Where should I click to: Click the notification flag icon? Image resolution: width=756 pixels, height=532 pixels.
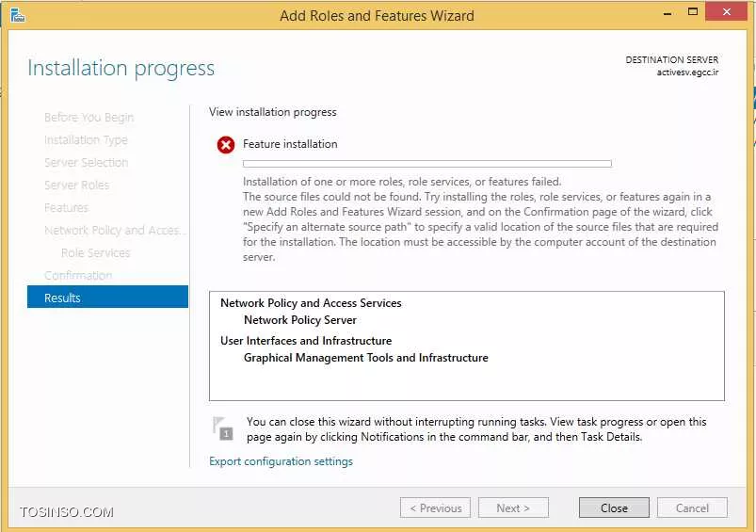point(223,428)
